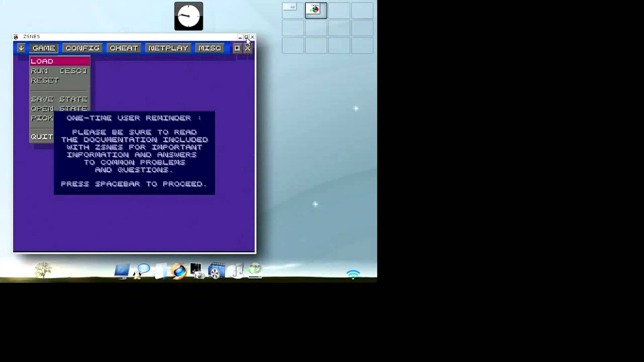Open the music notes app in dock
Screen dimensions: 644x362
pyautogui.click(x=236, y=271)
